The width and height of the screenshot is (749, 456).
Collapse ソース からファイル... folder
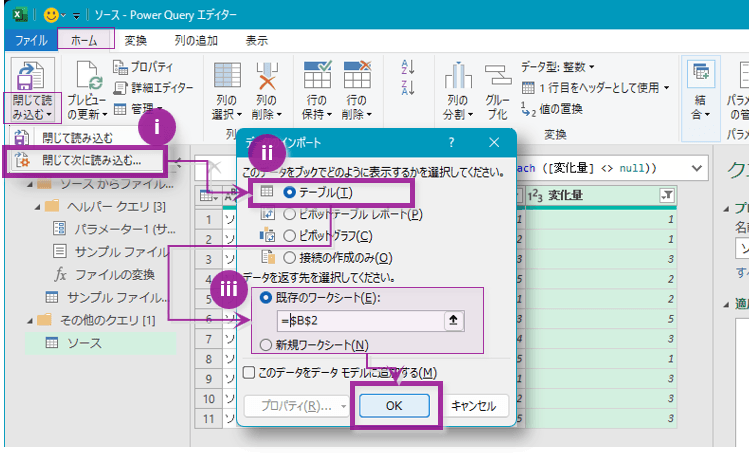click(x=30, y=184)
